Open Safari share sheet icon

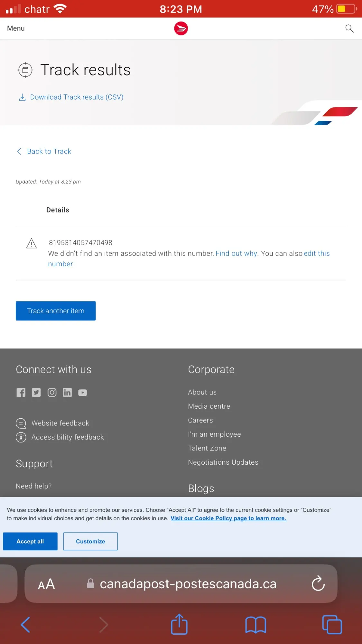pyautogui.click(x=179, y=624)
